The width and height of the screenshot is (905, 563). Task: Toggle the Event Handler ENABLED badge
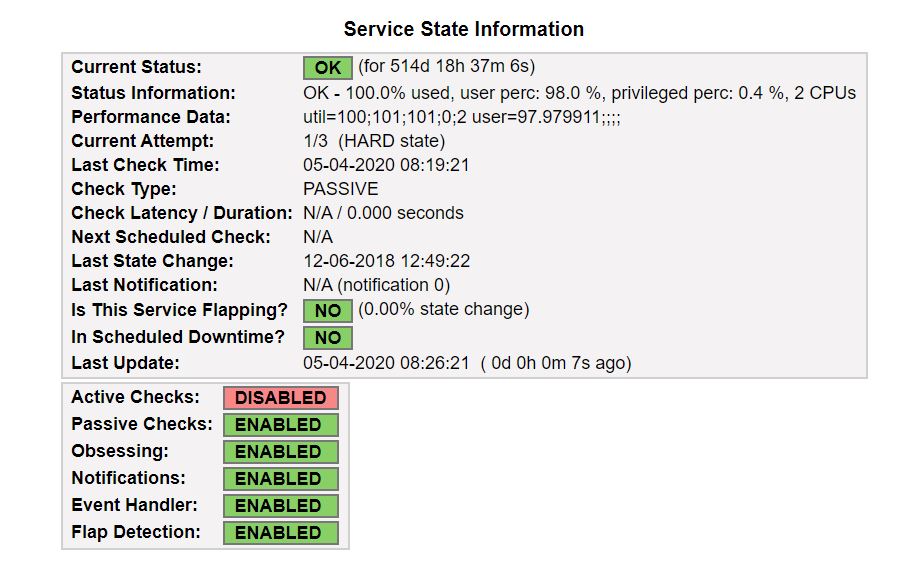pyautogui.click(x=280, y=506)
